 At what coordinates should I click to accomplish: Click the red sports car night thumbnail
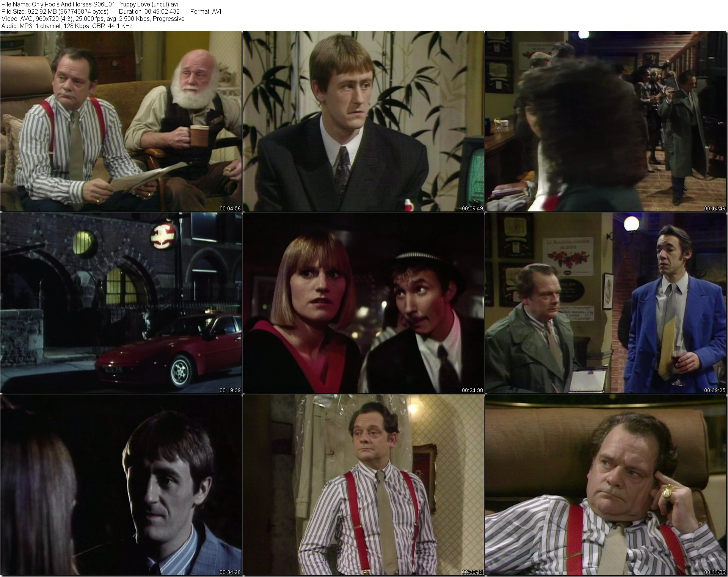(x=121, y=303)
